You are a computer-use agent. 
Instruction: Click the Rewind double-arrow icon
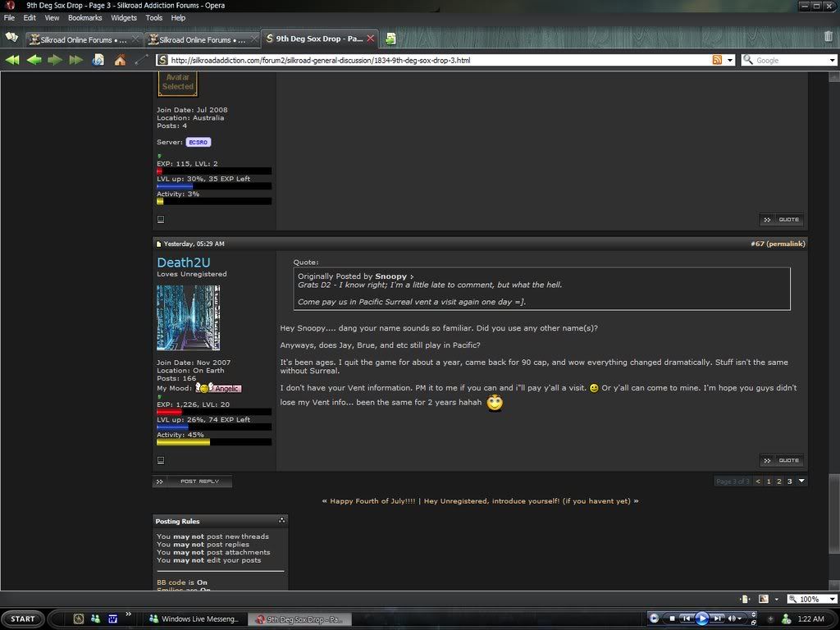pos(12,60)
